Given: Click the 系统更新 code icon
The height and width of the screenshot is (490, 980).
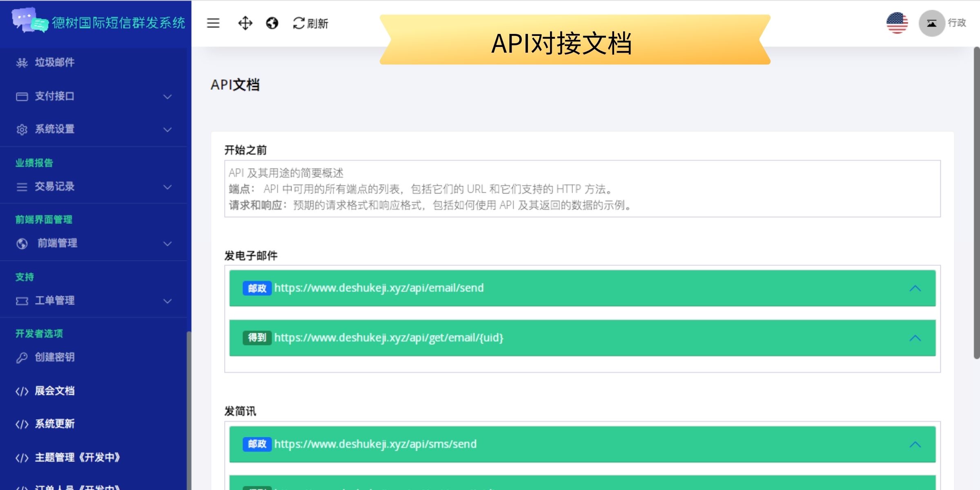Looking at the screenshot, I should (x=22, y=424).
